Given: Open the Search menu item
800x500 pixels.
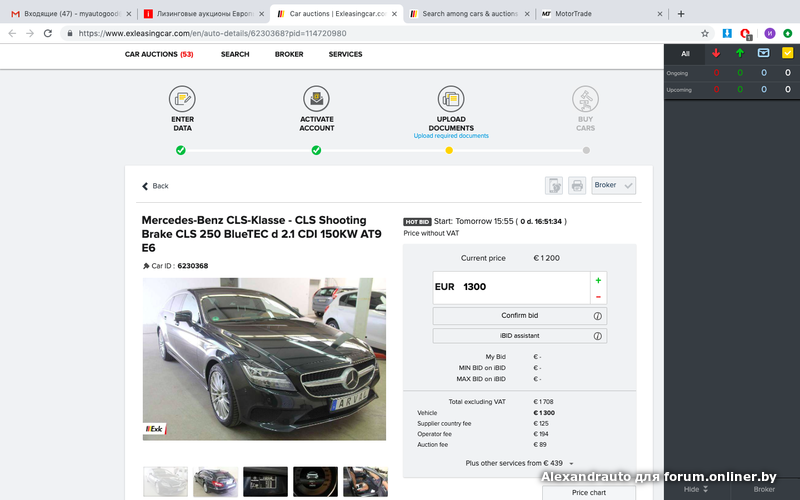Looking at the screenshot, I should (x=235, y=54).
